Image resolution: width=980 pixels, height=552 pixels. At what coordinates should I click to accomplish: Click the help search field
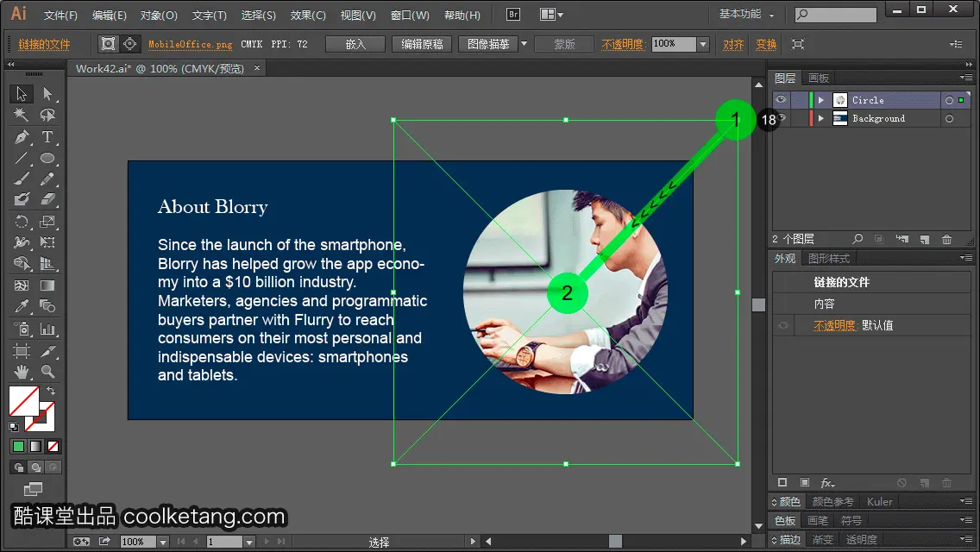pyautogui.click(x=836, y=14)
